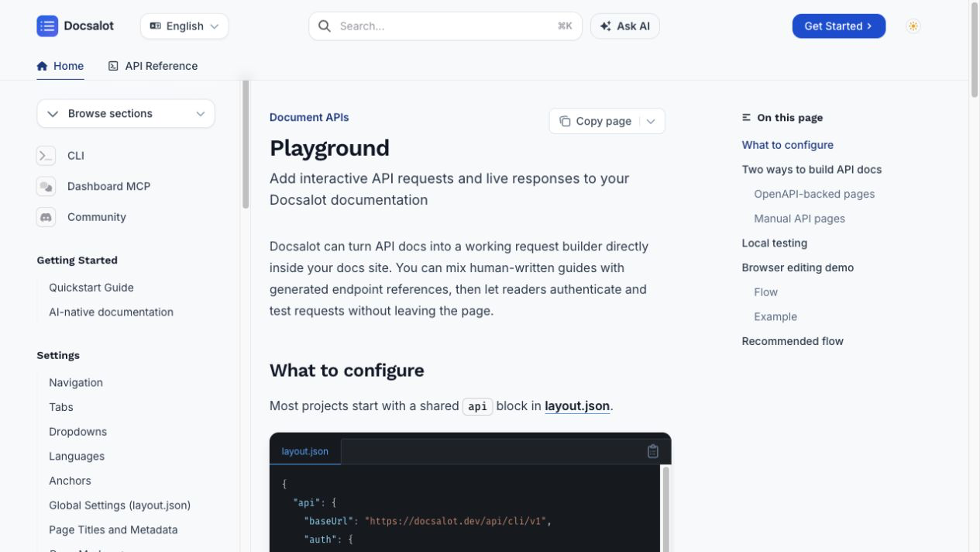
Task: Jump to Recommended flow section
Action: 793,341
